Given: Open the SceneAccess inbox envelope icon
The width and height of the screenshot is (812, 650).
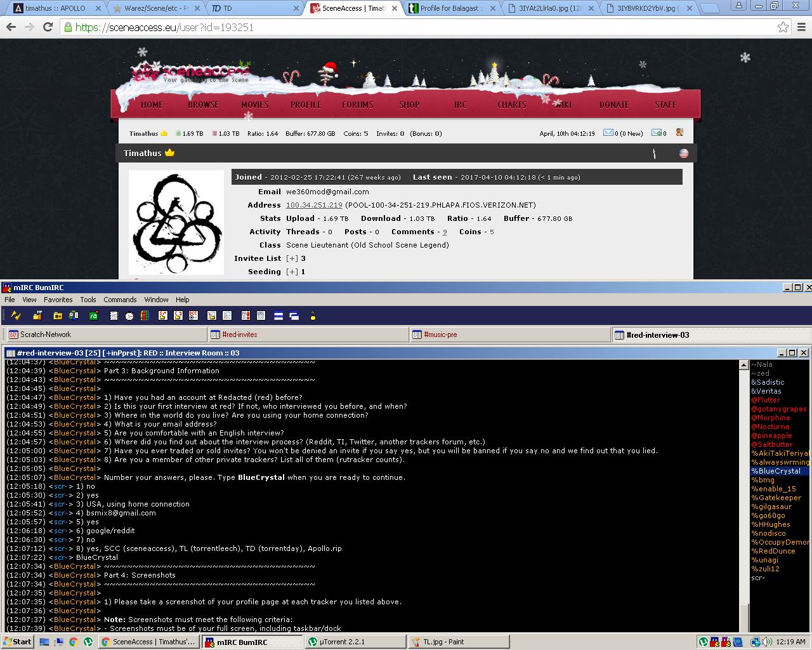Looking at the screenshot, I should pyautogui.click(x=608, y=133).
